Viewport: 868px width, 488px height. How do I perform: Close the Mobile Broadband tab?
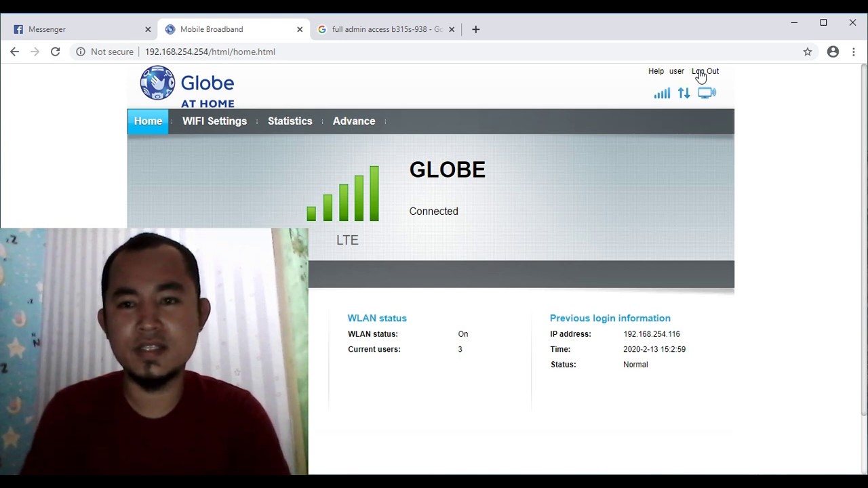pyautogui.click(x=300, y=29)
